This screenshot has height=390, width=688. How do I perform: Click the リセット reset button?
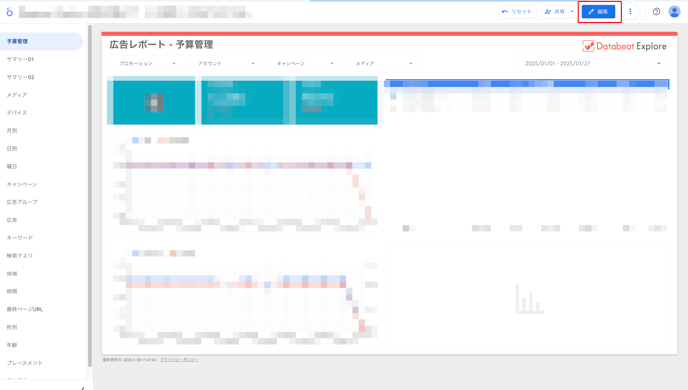(517, 12)
